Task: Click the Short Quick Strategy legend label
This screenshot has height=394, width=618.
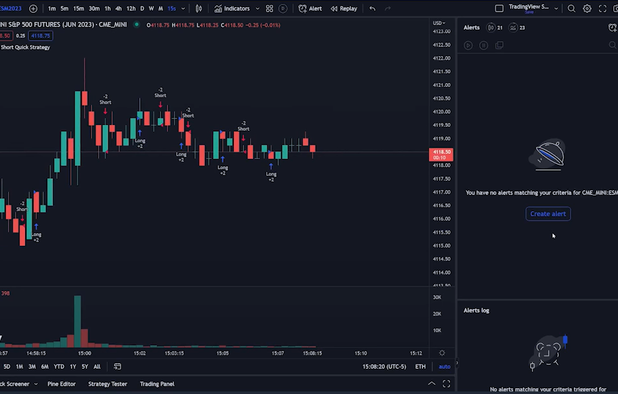Action: click(25, 47)
